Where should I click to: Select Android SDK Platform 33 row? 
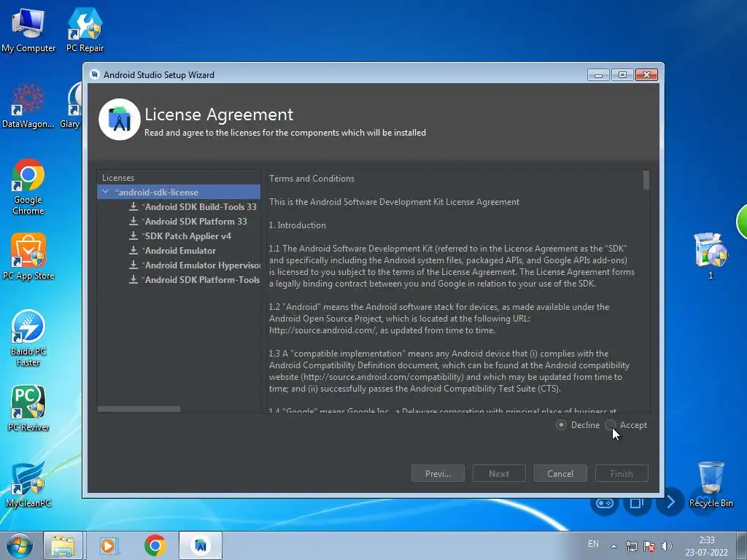pyautogui.click(x=179, y=222)
